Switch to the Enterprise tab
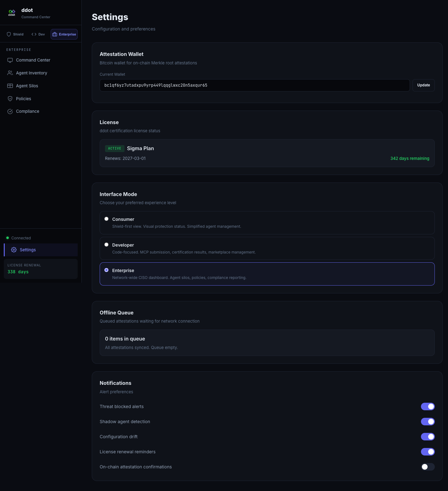 [x=64, y=34]
